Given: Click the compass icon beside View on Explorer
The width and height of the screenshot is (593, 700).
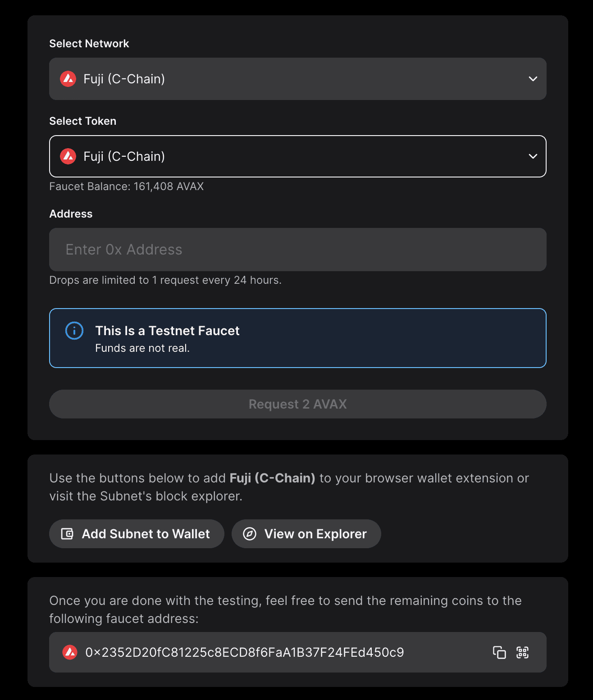Looking at the screenshot, I should (x=250, y=534).
